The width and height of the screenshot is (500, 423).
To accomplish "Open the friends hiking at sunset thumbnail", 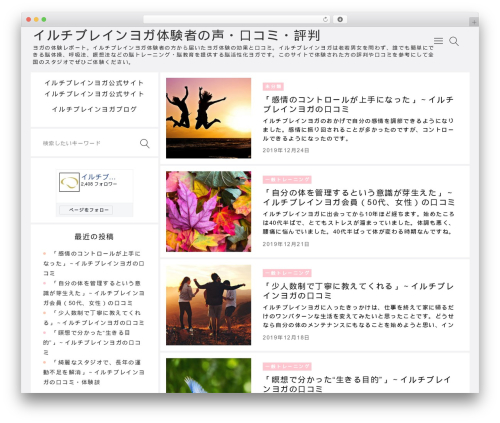I will pos(209,305).
